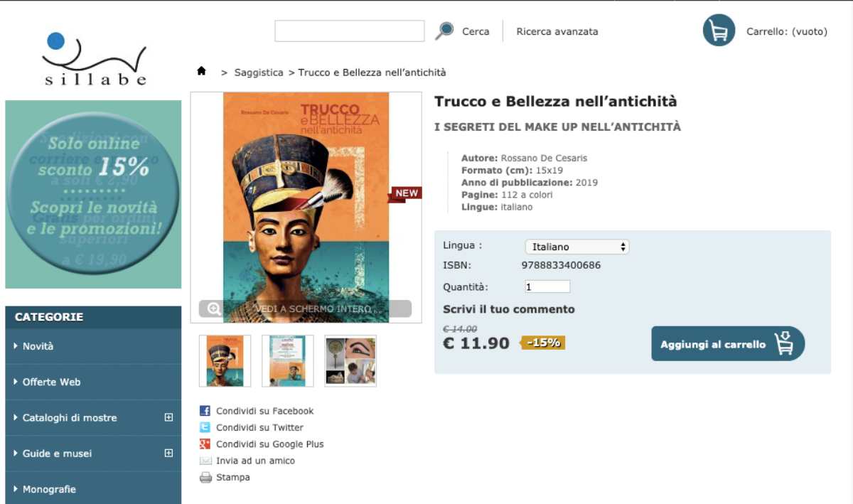
Task: Click Aggiungi al carrello button
Action: tap(727, 344)
